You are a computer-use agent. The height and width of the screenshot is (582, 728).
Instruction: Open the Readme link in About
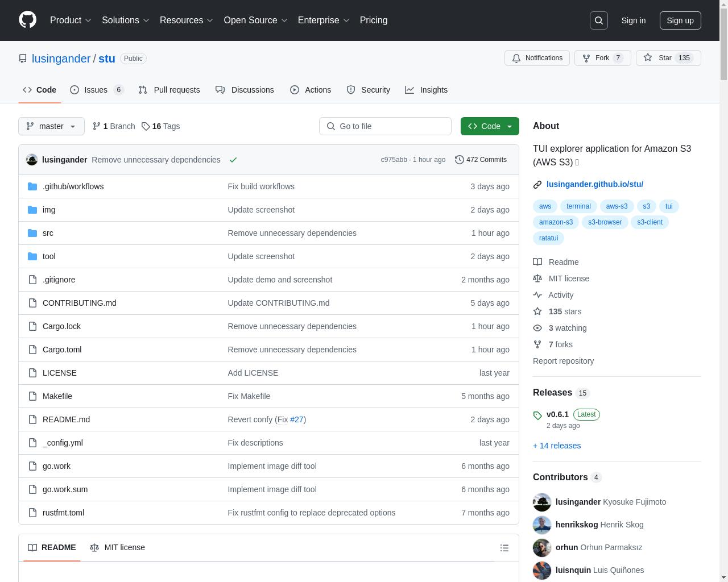pos(556,262)
